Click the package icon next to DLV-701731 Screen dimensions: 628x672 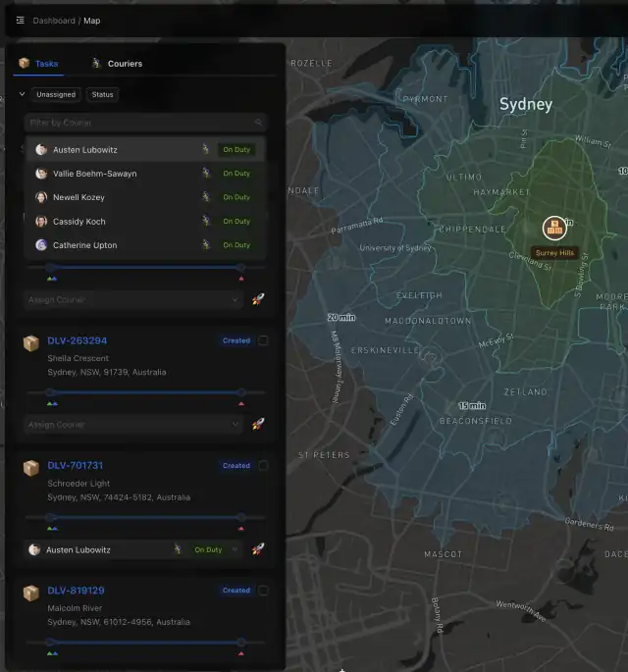click(31, 468)
